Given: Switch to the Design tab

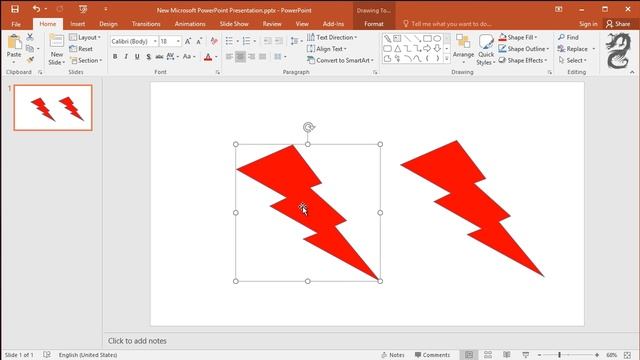Looking at the screenshot, I should tap(108, 24).
